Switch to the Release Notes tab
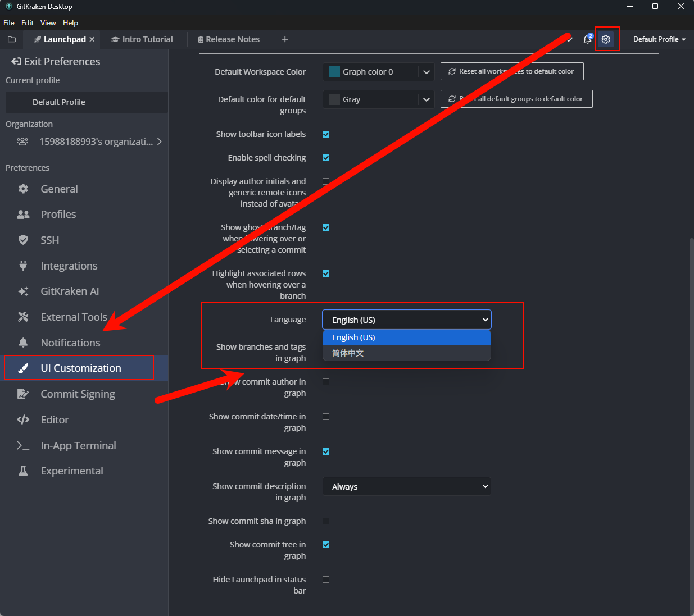Viewport: 694px width, 616px height. click(x=228, y=39)
